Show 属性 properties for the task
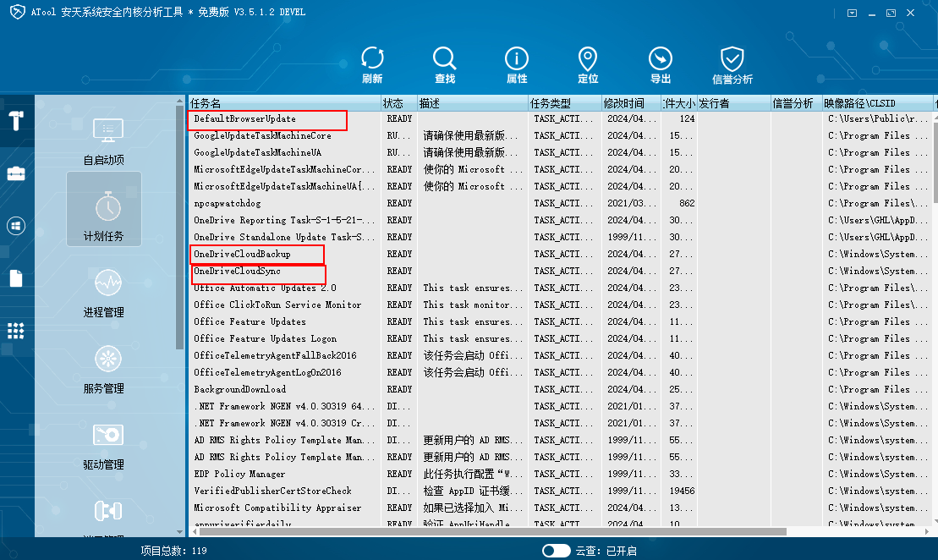 click(517, 64)
